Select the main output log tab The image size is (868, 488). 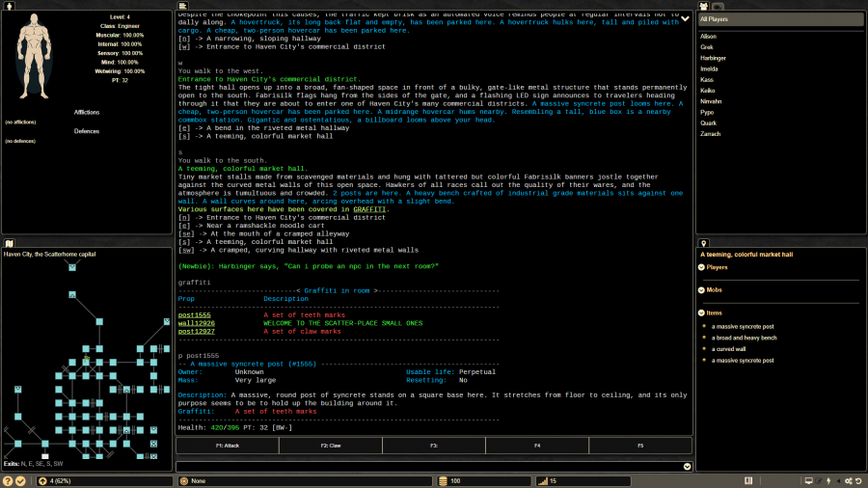coord(182,6)
